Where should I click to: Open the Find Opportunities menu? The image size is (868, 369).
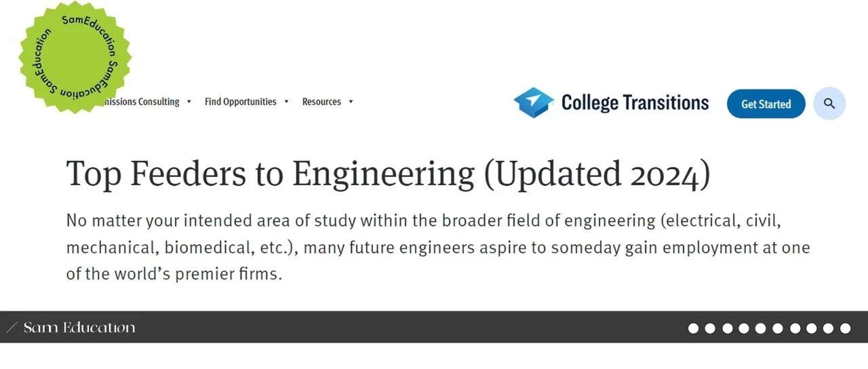pos(241,102)
